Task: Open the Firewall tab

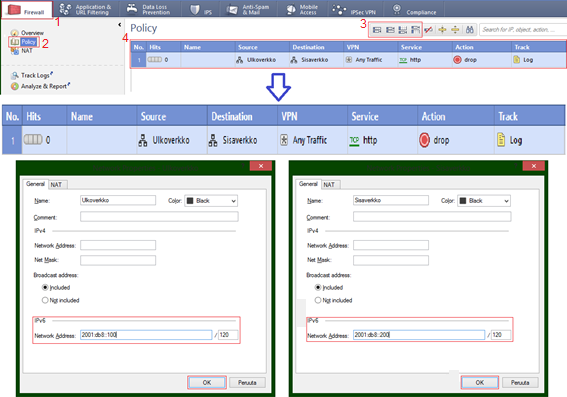Action: pos(27,10)
